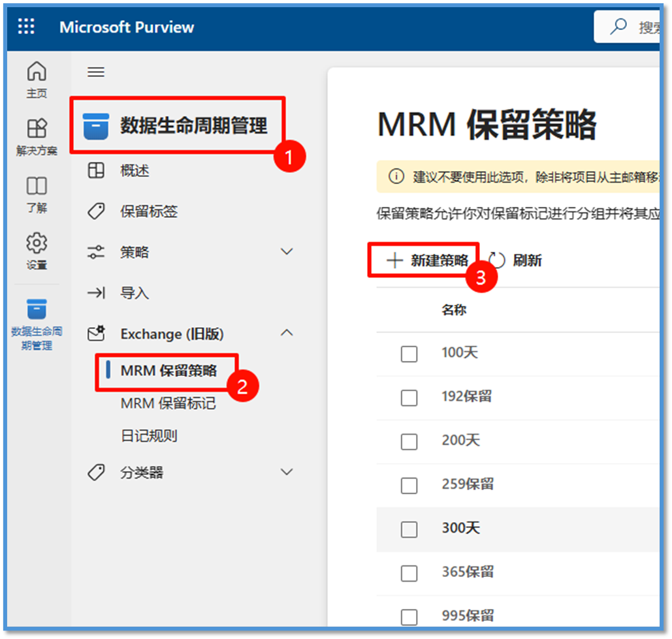The image size is (672, 639).
Task: Click the 策略 sliders icon
Action: coord(96,252)
